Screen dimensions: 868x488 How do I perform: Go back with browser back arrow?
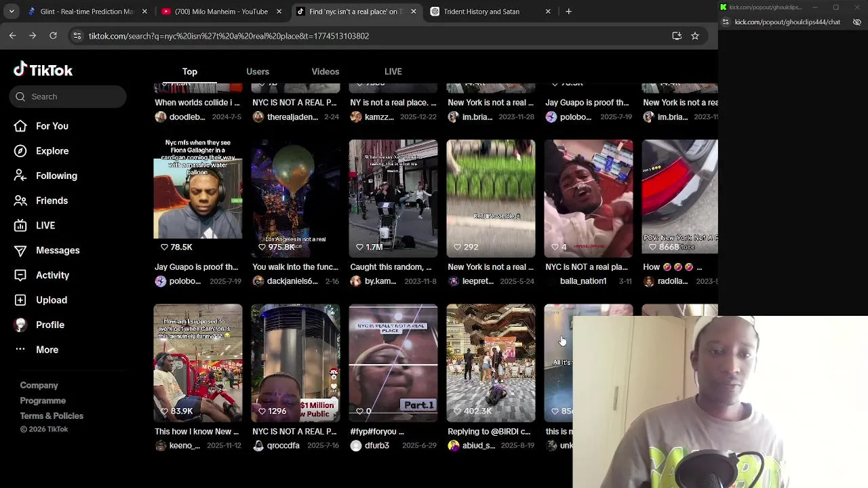click(12, 36)
